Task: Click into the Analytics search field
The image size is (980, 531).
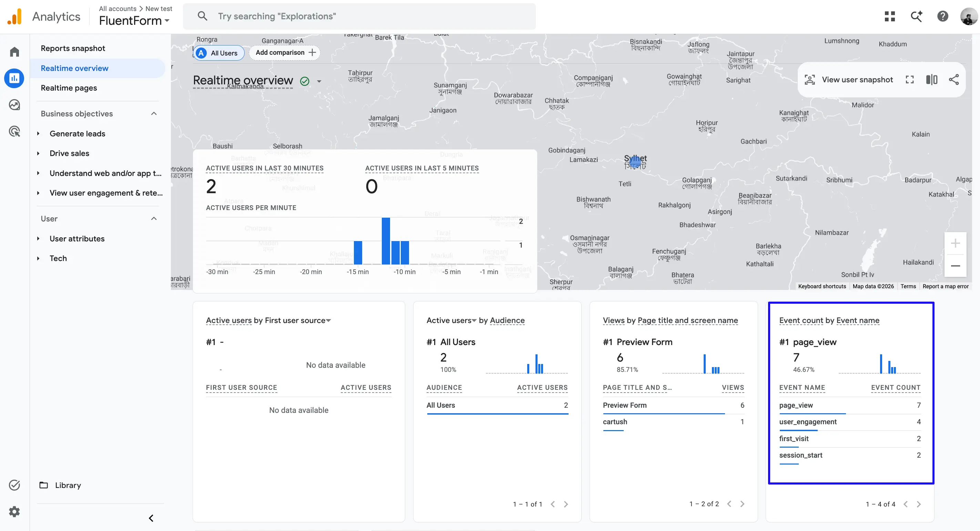Action: click(x=359, y=16)
